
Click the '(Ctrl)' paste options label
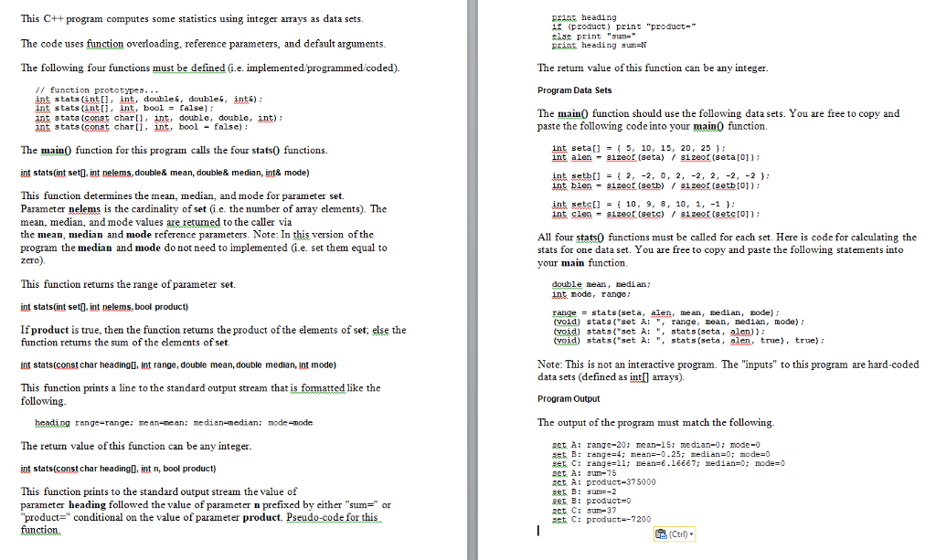[676, 532]
